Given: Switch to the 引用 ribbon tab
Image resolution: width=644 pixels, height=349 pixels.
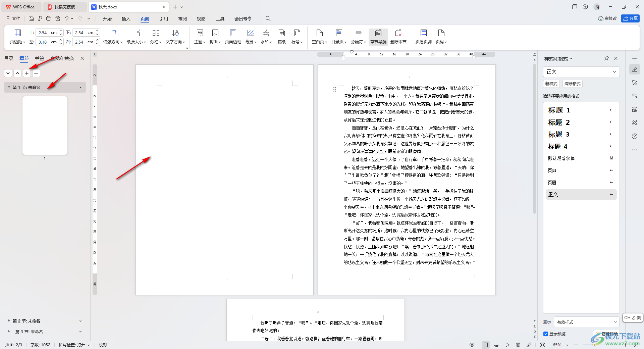Looking at the screenshot, I should (164, 18).
